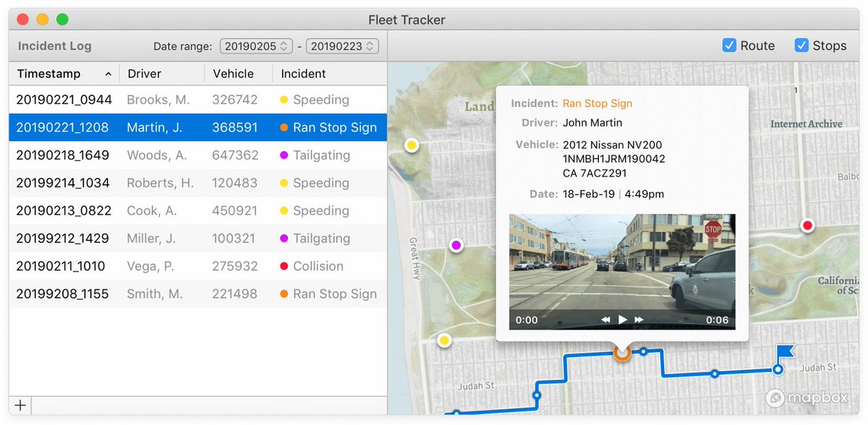Click the yellow dot in Cook's row
This screenshot has height=425, width=868.
[x=284, y=211]
